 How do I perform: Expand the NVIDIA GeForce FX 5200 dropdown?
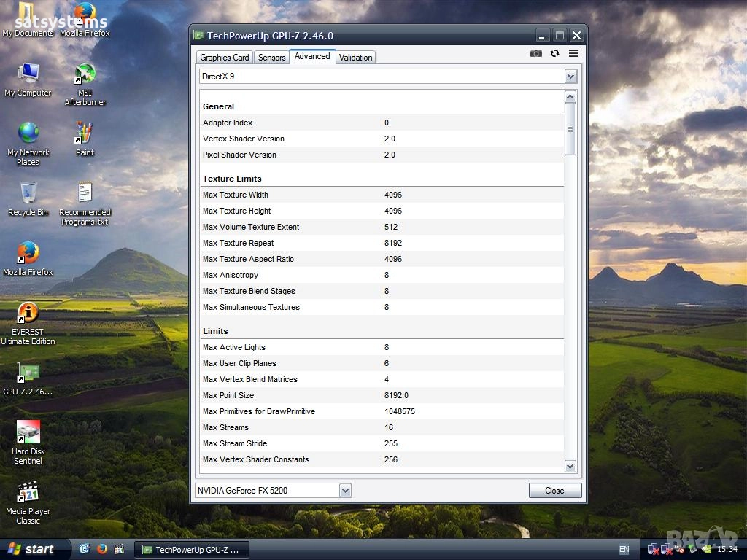coord(346,491)
